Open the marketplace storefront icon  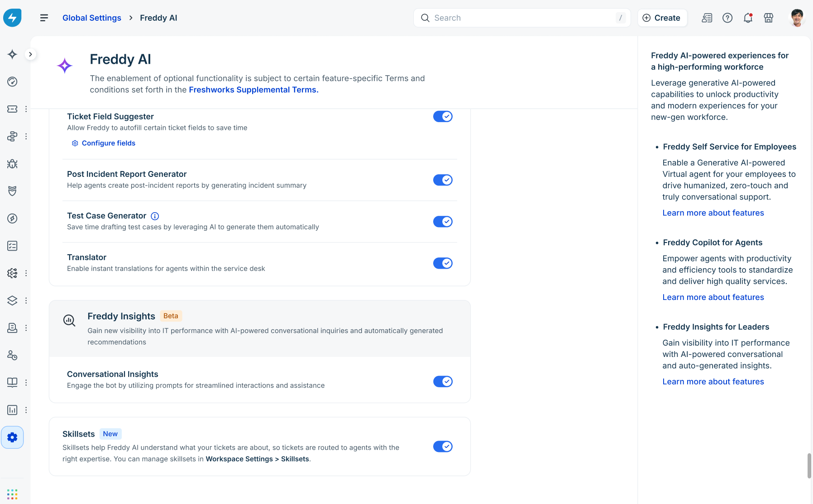point(769,18)
